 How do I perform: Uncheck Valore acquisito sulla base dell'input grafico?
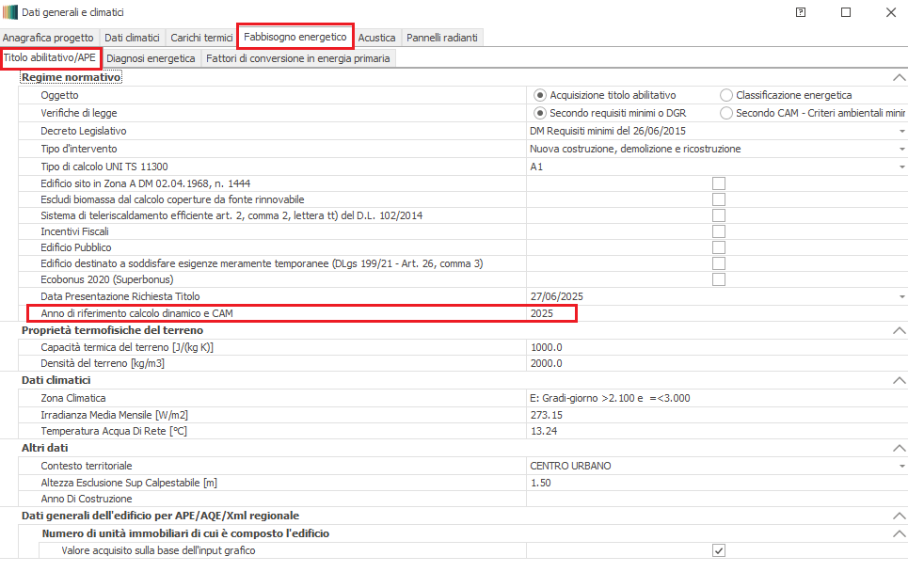[x=719, y=550]
